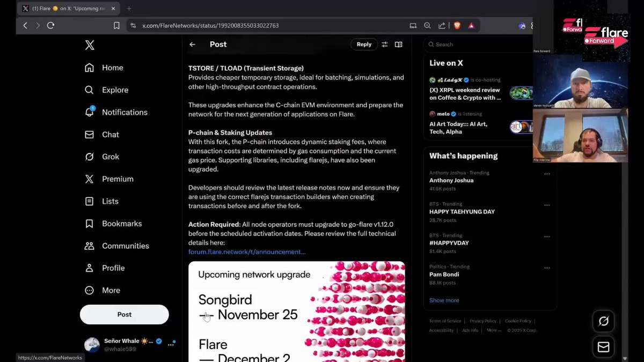Open Terms of Service link
Viewport: 644px width, 362px height.
coord(445,321)
